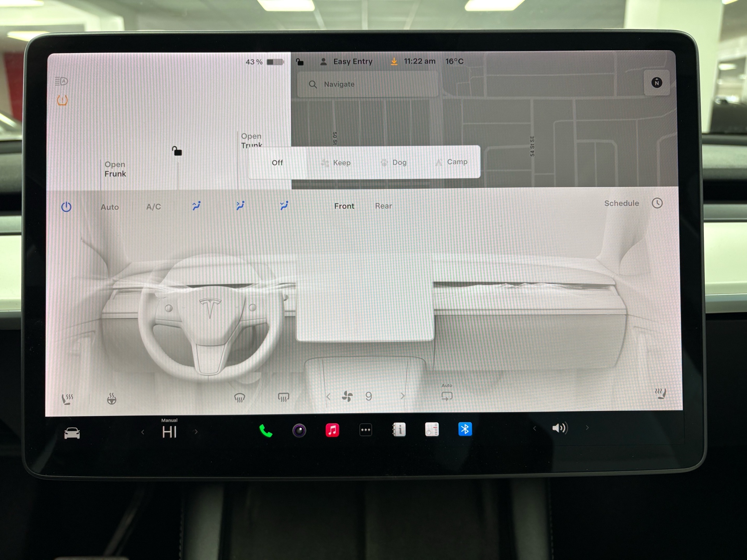The height and width of the screenshot is (560, 747).
Task: Launch the Music app
Action: [332, 430]
